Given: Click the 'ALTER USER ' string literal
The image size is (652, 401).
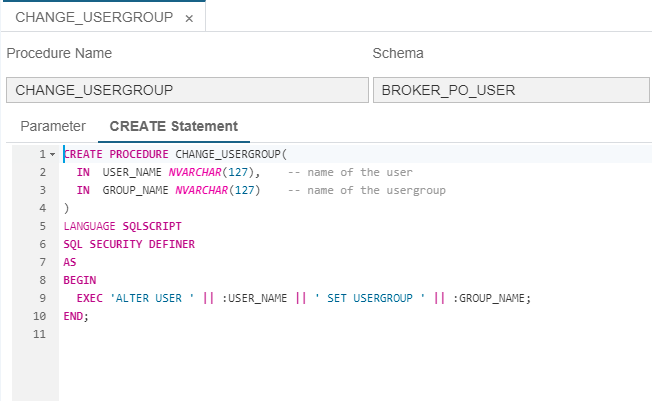Looking at the screenshot, I should pos(152,298).
